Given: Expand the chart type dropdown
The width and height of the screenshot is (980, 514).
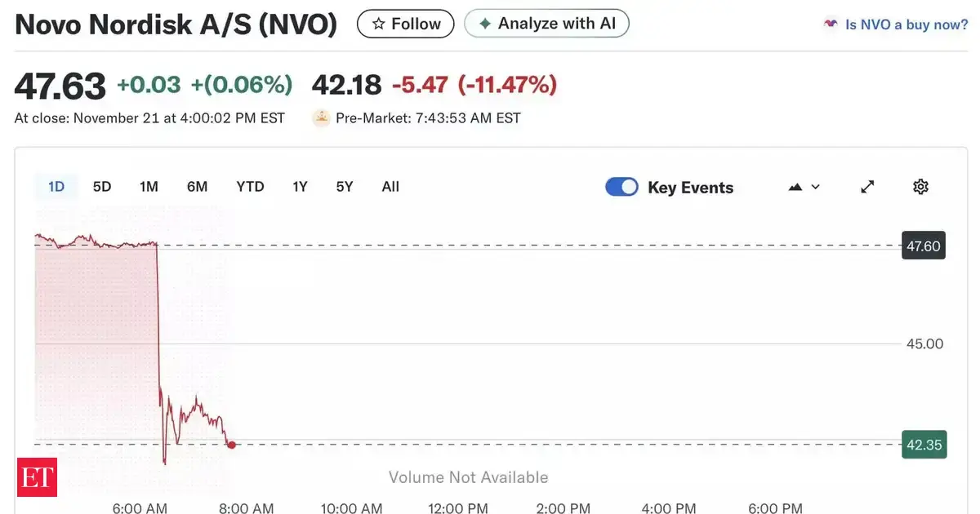Looking at the screenshot, I should [x=804, y=187].
